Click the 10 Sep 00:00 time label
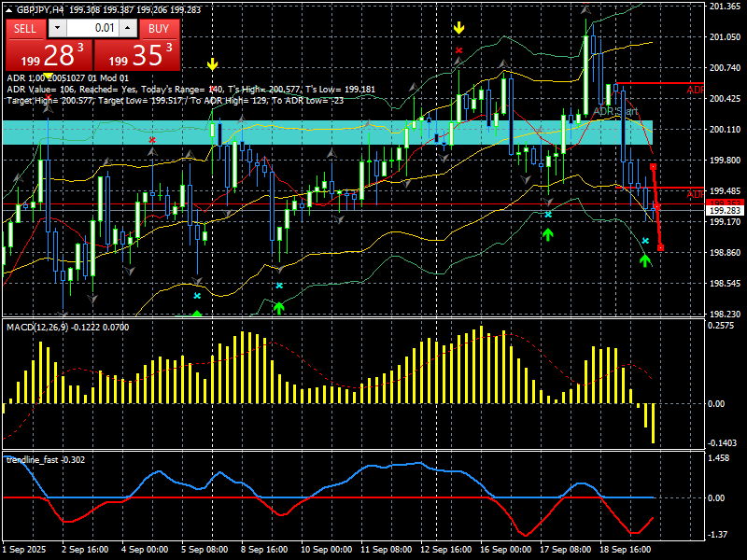747x560 pixels. [326, 549]
